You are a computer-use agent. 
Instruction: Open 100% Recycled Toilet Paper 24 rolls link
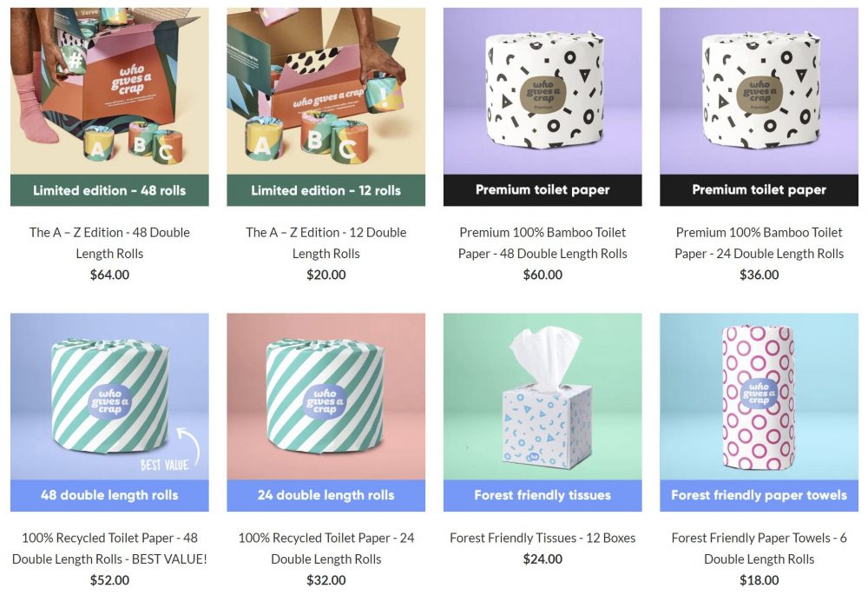click(x=325, y=548)
